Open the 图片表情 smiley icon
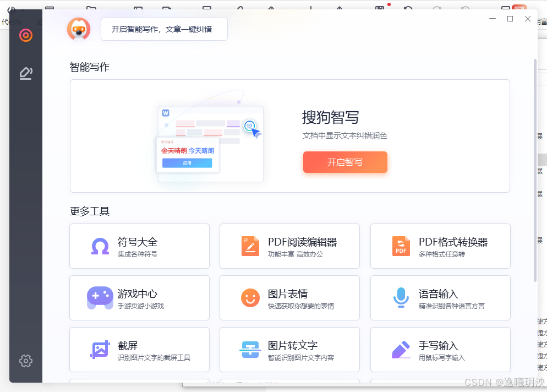Image resolution: width=547 pixels, height=392 pixels. click(250, 298)
